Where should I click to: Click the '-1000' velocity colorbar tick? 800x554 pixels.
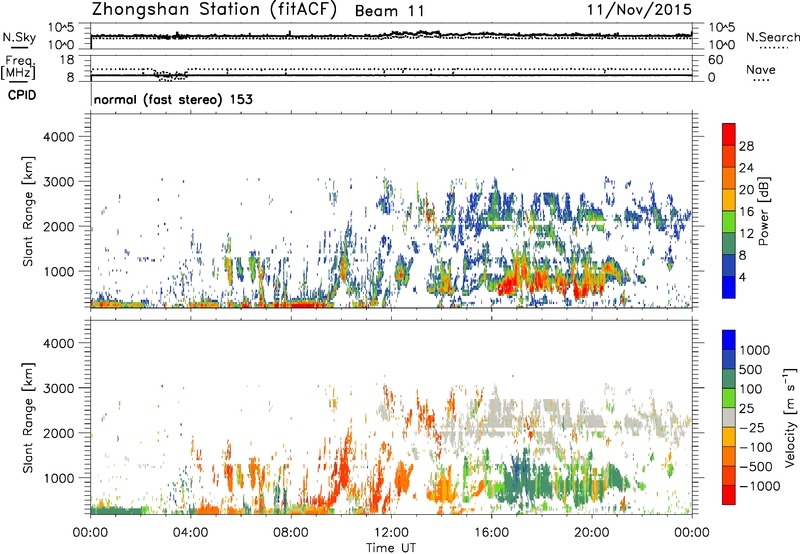tap(760, 486)
